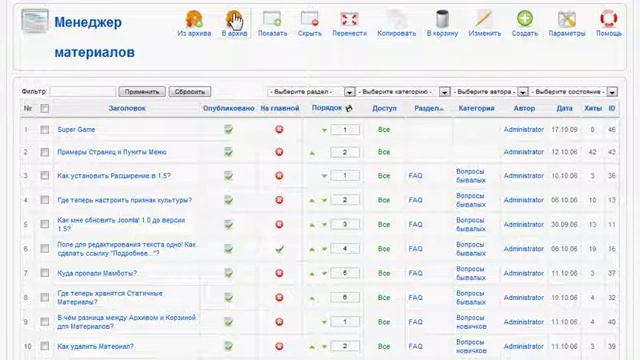
Task: Click the order field showing 4
Action: [345, 249]
